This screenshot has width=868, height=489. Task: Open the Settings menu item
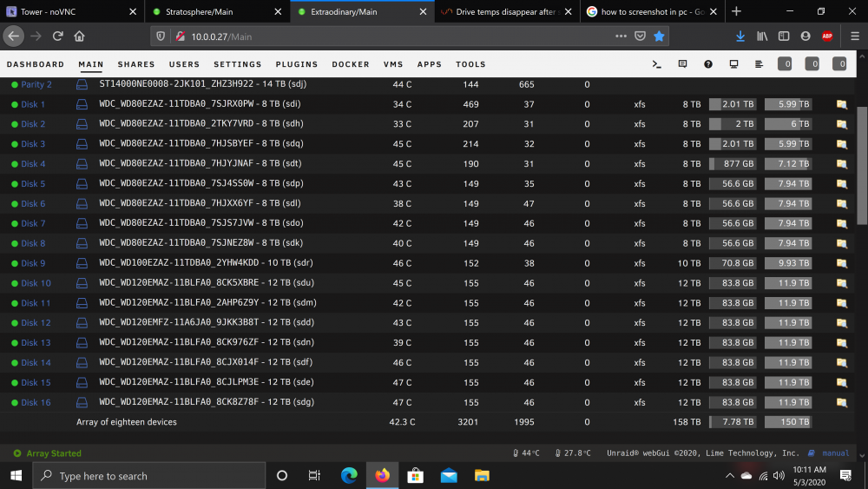pyautogui.click(x=238, y=64)
